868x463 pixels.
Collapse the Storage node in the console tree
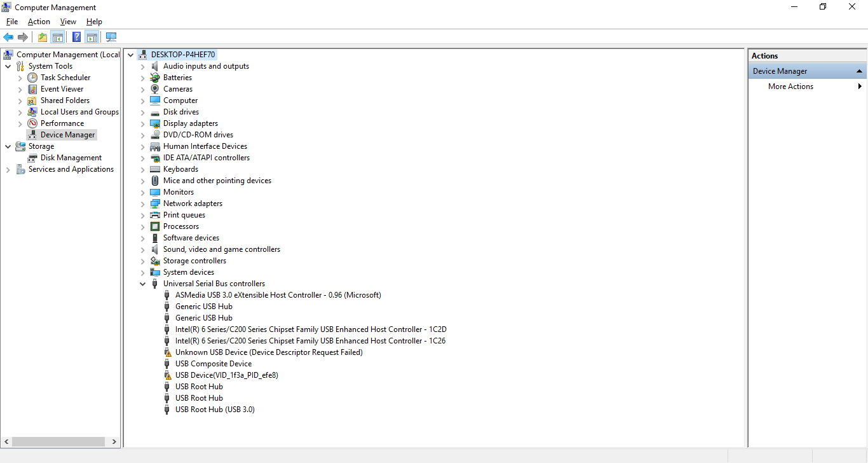pyautogui.click(x=8, y=146)
